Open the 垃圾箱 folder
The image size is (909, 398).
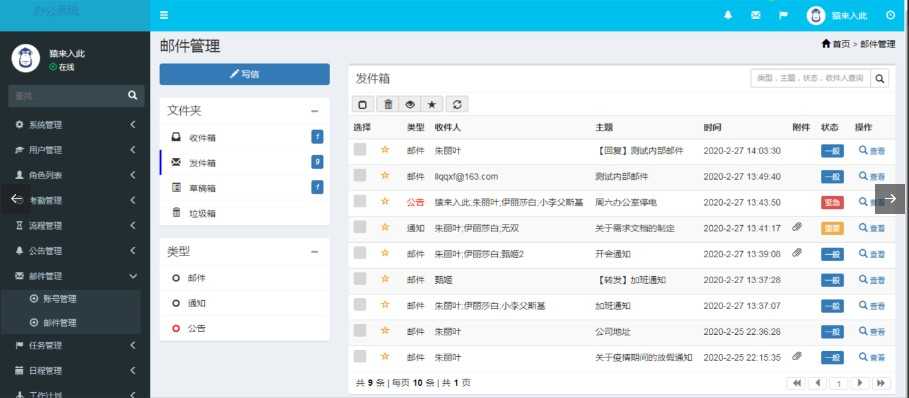(x=245, y=213)
